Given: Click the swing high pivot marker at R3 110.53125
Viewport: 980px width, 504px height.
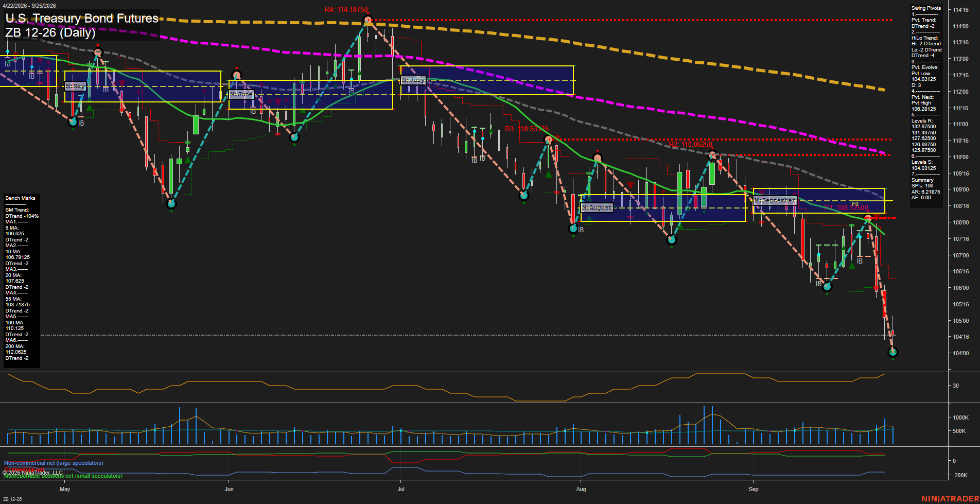Looking at the screenshot, I should point(549,140).
